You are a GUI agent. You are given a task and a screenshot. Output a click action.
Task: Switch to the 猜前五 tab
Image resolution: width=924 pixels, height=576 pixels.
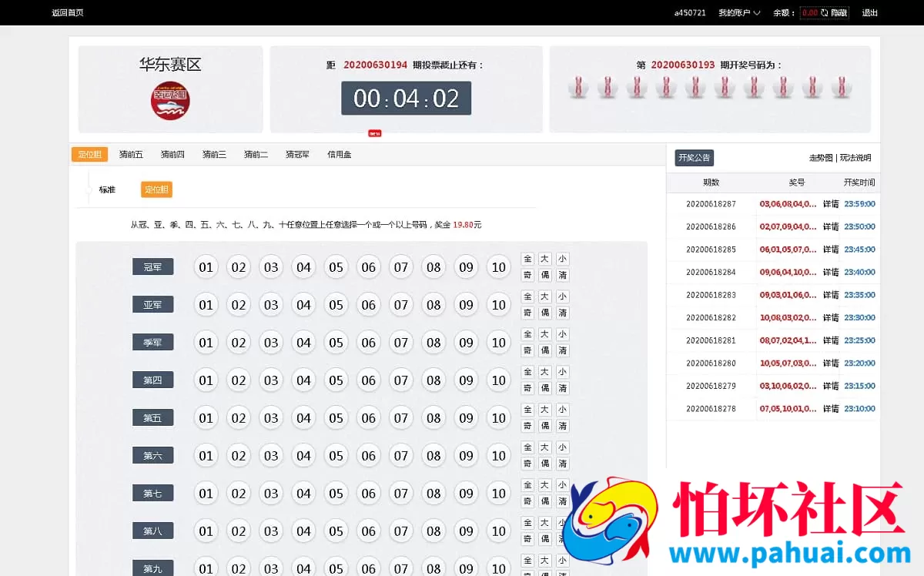pyautogui.click(x=131, y=155)
